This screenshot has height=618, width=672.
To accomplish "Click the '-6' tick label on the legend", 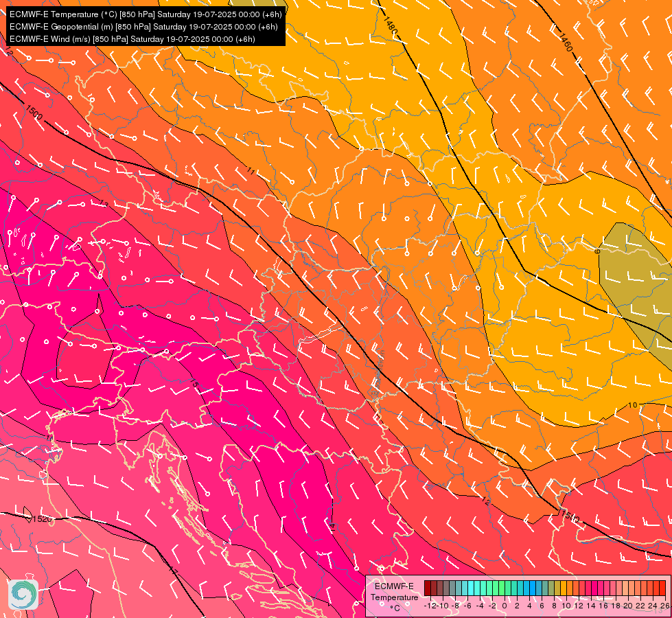I will click(467, 606).
